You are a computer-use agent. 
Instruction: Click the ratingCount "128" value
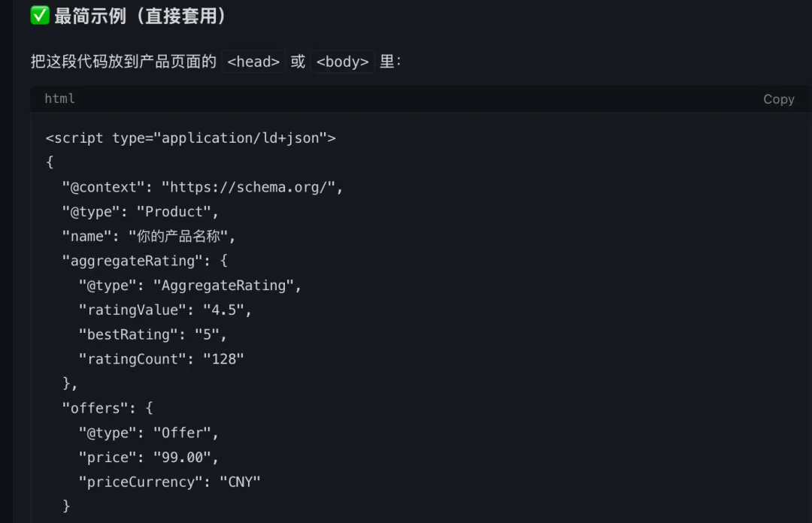[x=223, y=359]
